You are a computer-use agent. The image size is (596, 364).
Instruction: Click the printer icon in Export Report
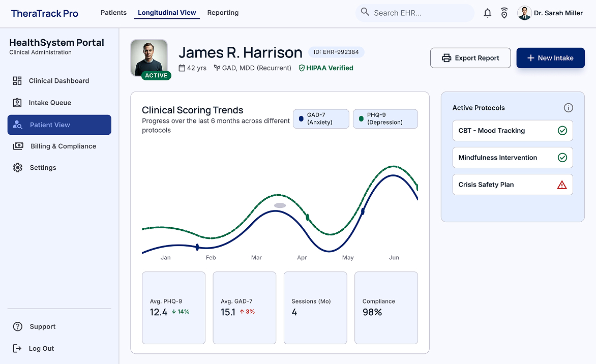446,58
